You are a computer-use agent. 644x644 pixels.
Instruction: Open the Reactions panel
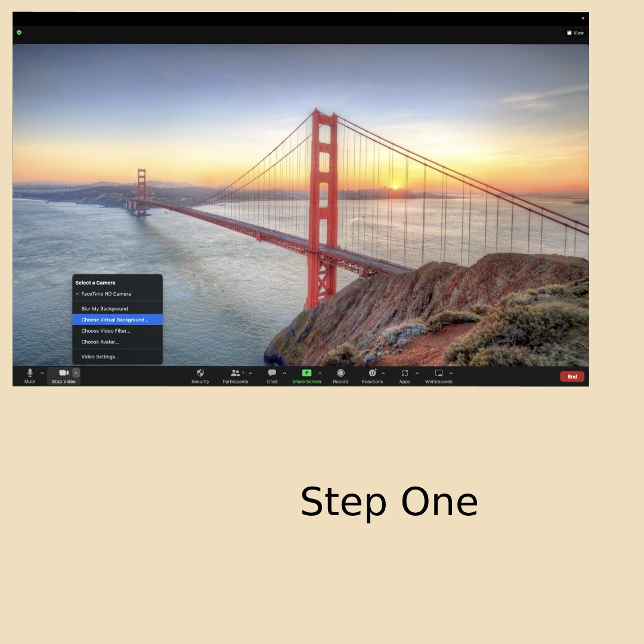(x=372, y=376)
